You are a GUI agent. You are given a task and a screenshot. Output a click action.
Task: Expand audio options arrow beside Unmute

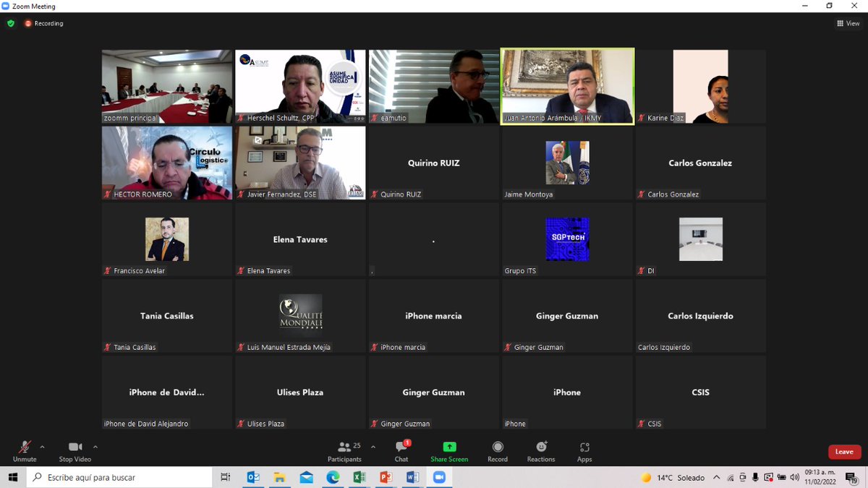(42, 447)
